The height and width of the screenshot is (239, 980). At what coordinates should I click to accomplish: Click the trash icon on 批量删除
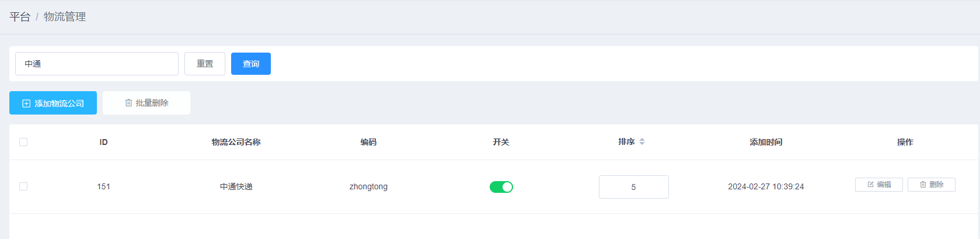128,103
